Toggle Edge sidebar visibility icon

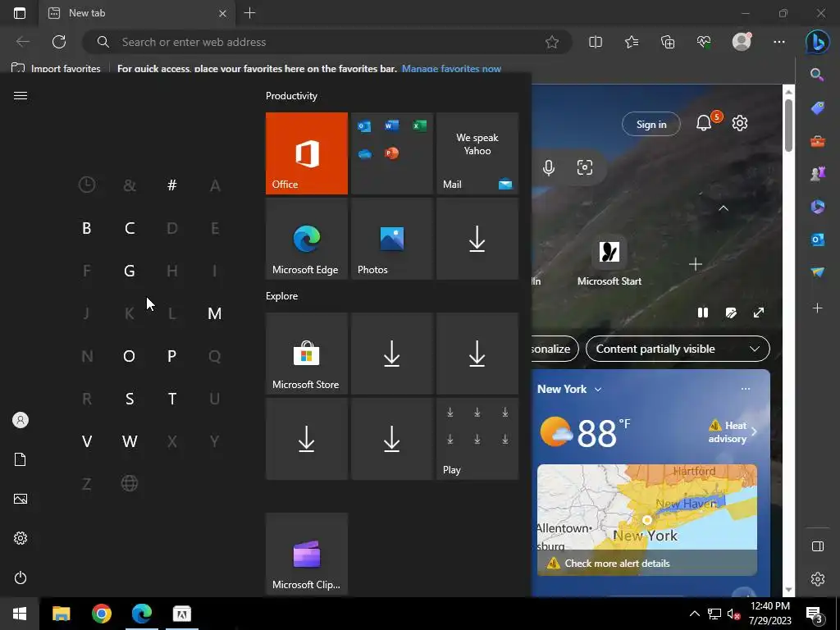tap(818, 546)
